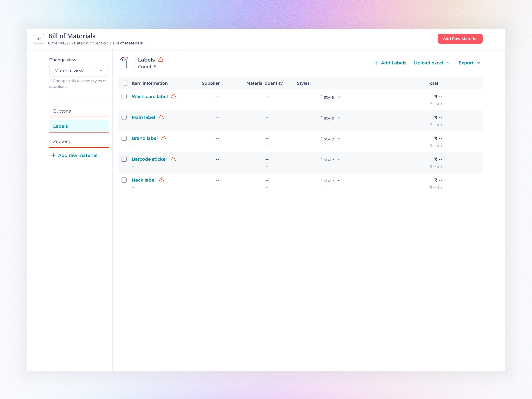This screenshot has width=532, height=399.
Task: Click warning icon next to Labels heading
Action: [161, 59]
